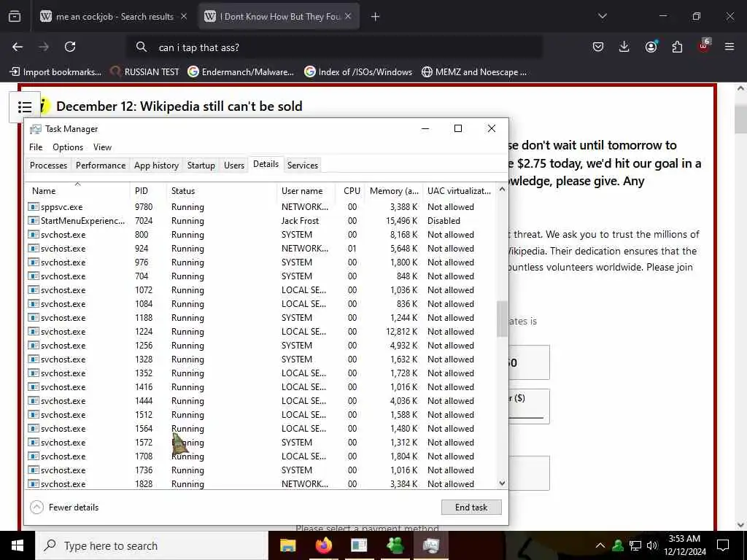The width and height of the screenshot is (747, 560).
Task: Switch to the Startup tab
Action: pyautogui.click(x=201, y=166)
